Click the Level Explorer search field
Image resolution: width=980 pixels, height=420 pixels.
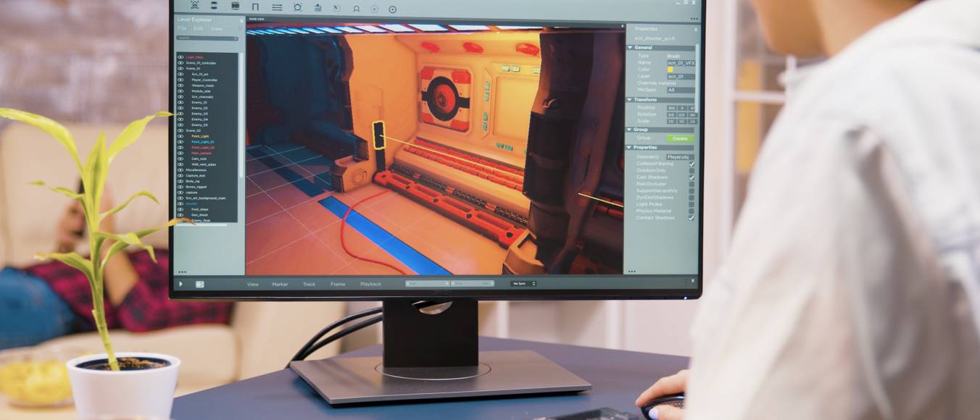coord(207,38)
